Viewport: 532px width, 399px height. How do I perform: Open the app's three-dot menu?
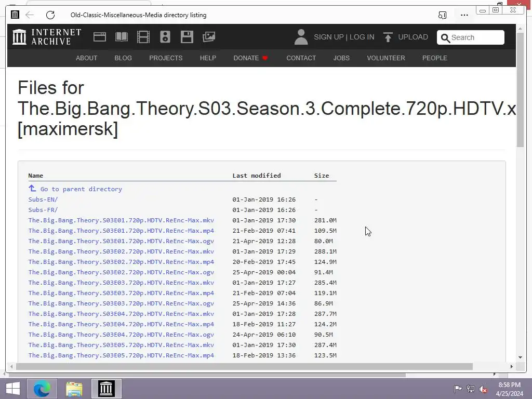tap(464, 15)
